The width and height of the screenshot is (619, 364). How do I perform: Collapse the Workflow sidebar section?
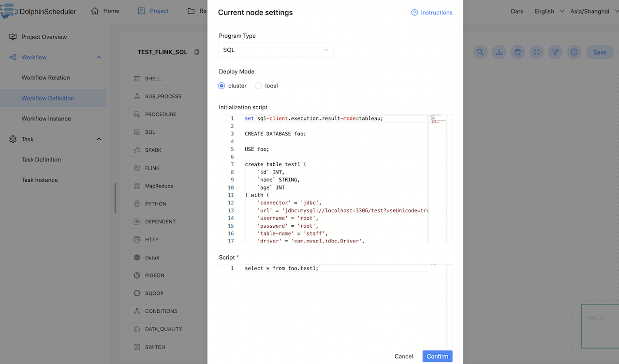point(99,57)
